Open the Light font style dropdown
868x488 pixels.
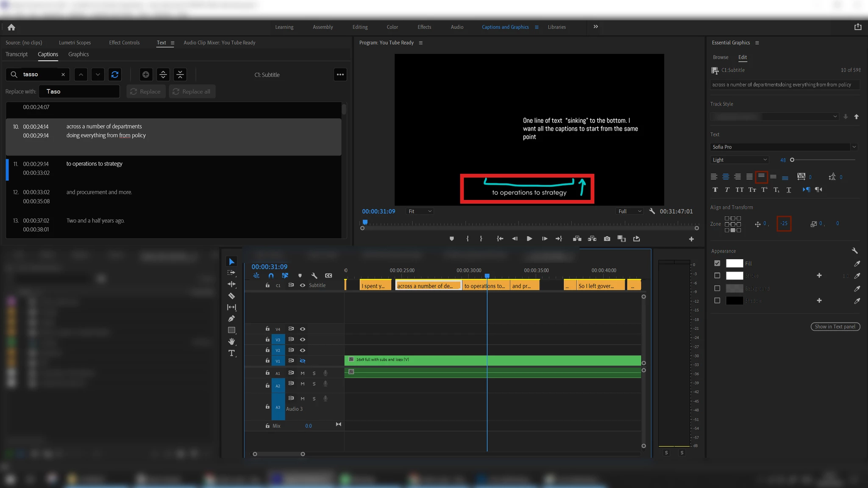[739, 160]
